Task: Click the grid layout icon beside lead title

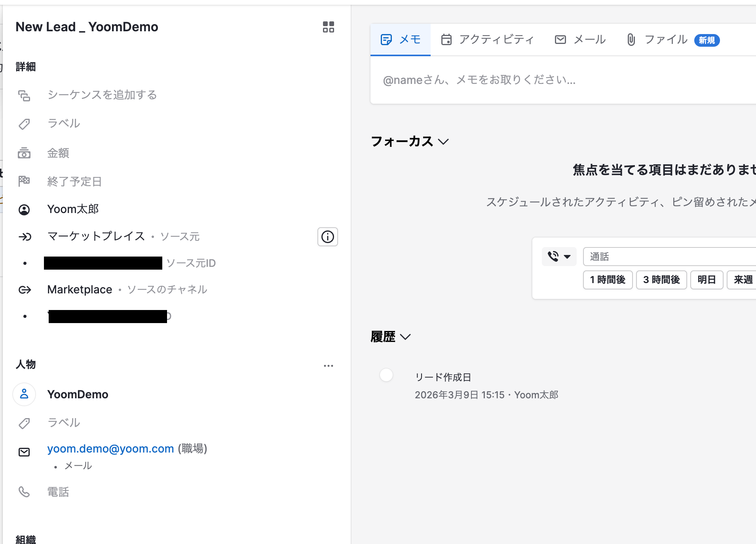Action: (x=328, y=27)
